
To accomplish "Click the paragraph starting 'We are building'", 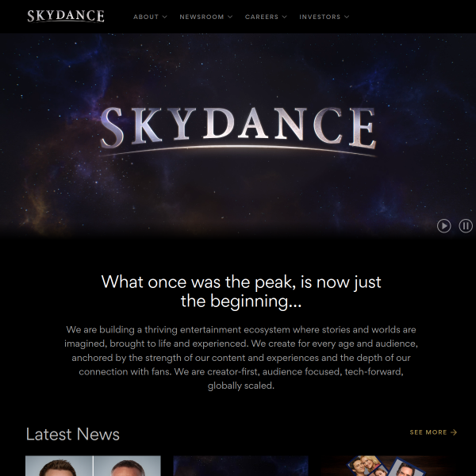I will point(241,358).
